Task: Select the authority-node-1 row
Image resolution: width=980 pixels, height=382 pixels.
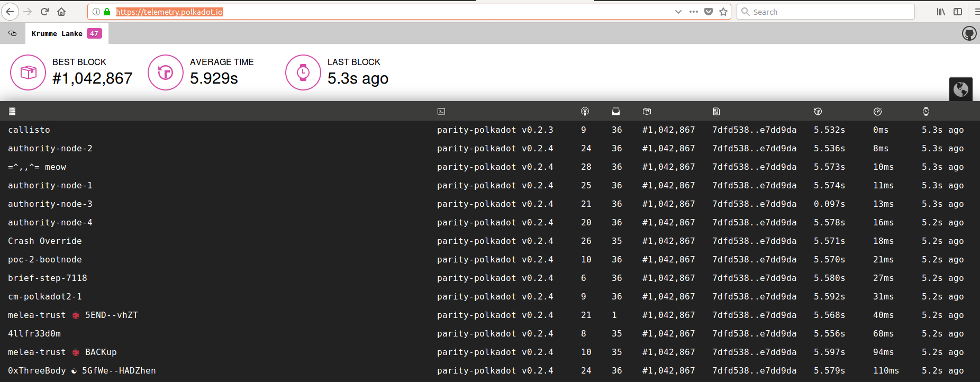Action: coord(490,185)
